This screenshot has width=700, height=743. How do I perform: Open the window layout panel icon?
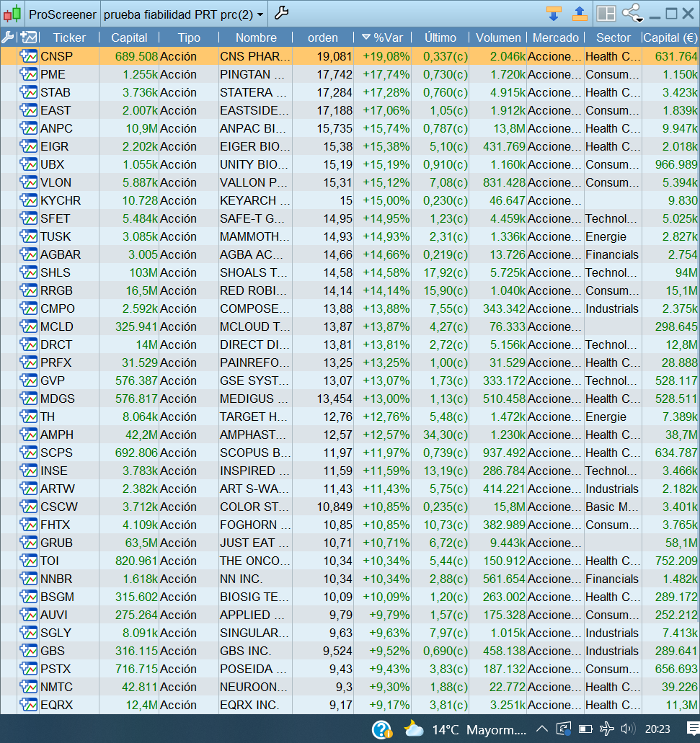[606, 14]
